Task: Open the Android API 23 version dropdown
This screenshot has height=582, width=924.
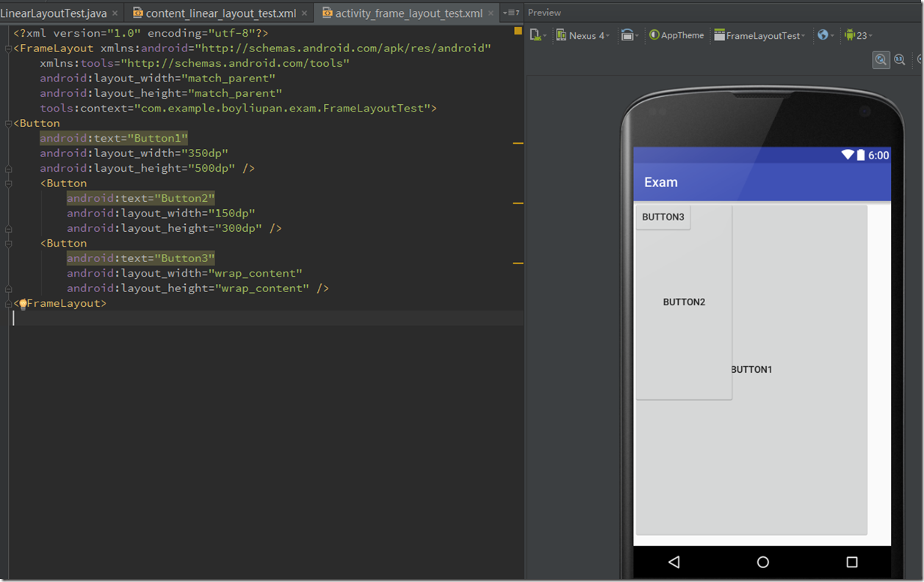Action: pyautogui.click(x=857, y=35)
